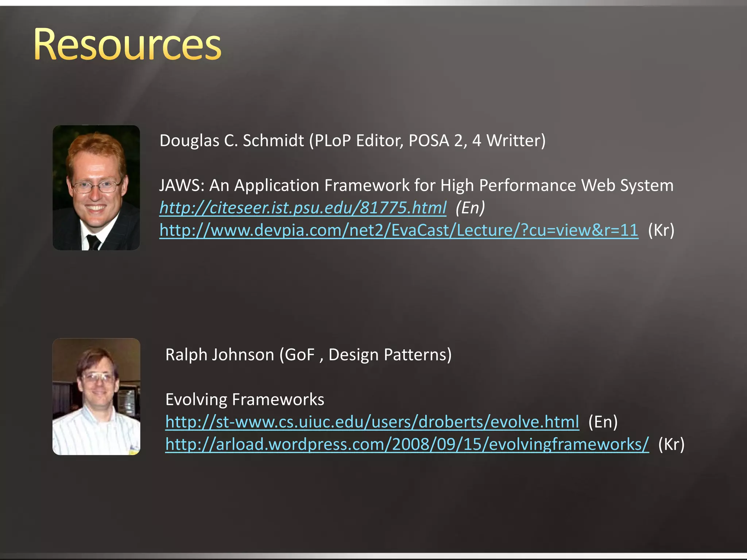Click the 'High Performance Web System' phrase
747x560 pixels.
pos(557,186)
